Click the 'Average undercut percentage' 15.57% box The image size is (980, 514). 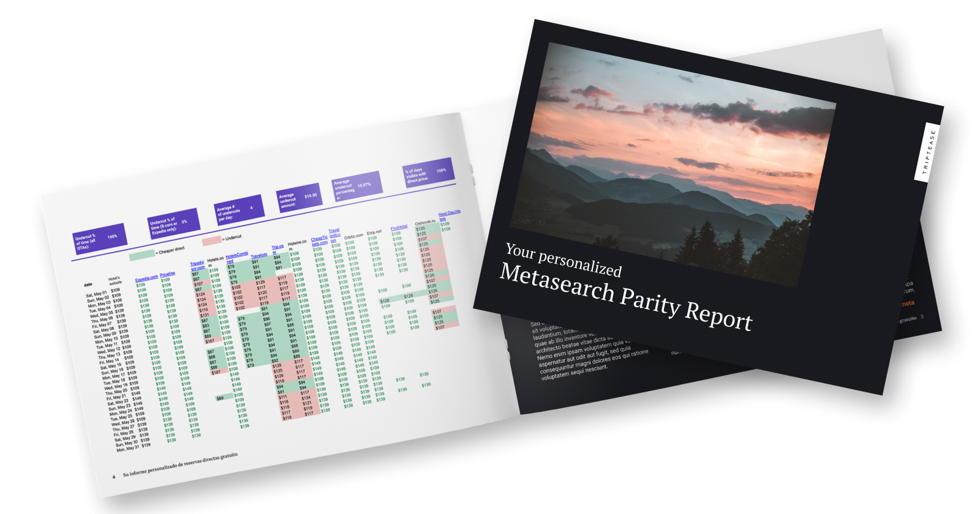357,185
